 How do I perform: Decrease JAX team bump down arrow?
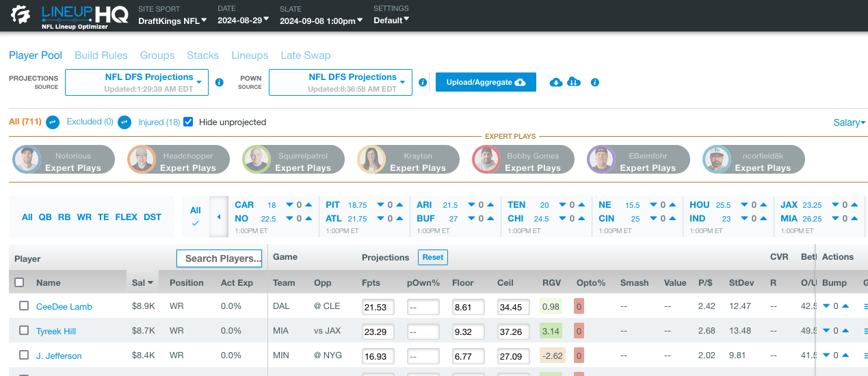[835, 205]
